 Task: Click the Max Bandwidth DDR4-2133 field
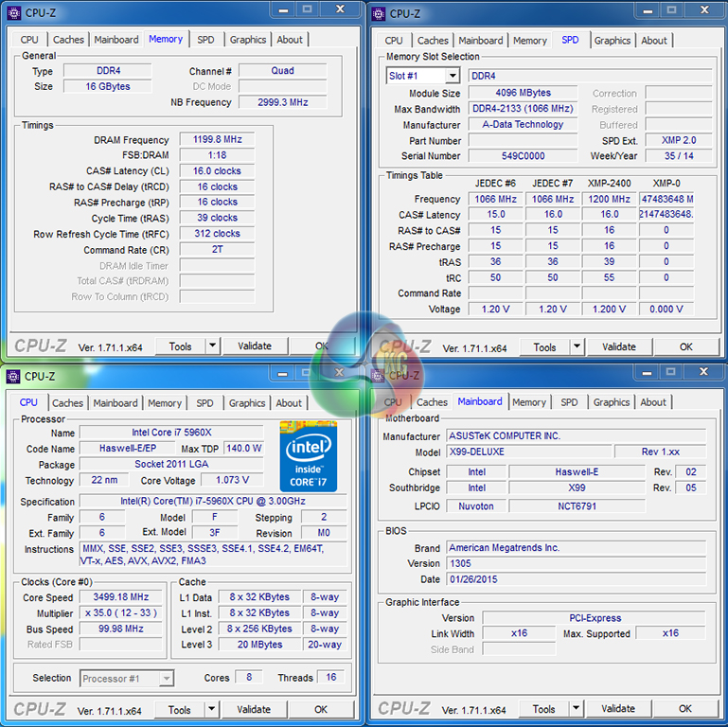click(523, 109)
